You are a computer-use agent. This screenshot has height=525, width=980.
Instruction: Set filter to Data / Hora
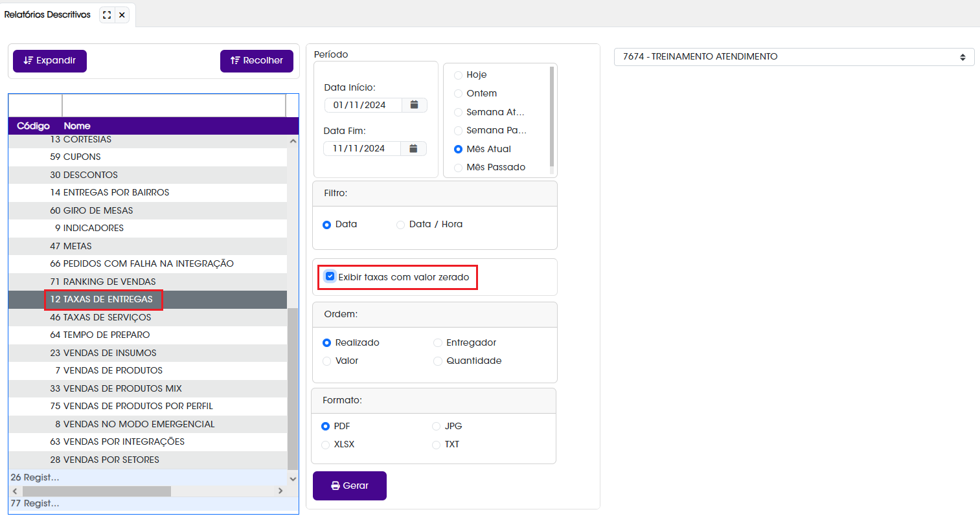tap(401, 225)
